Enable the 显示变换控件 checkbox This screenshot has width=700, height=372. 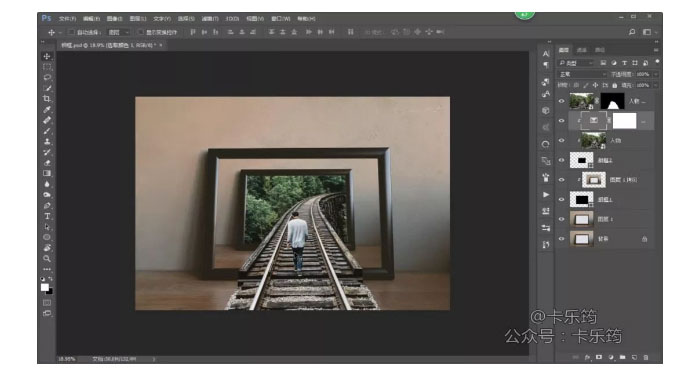140,32
